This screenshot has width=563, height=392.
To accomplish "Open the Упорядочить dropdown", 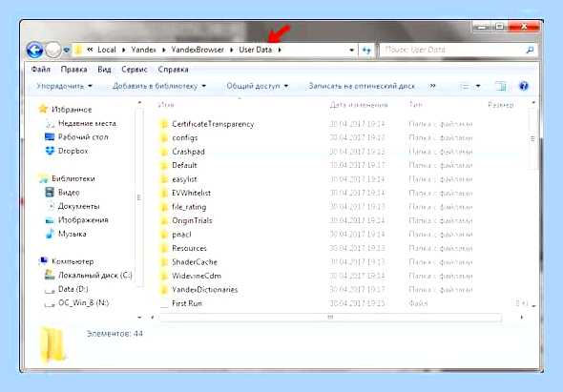I will click(64, 86).
